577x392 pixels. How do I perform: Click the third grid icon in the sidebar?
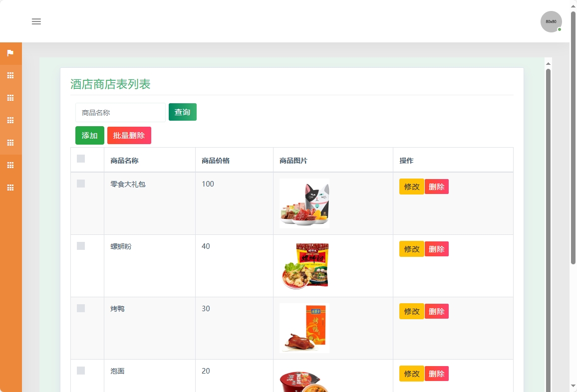pyautogui.click(x=10, y=120)
